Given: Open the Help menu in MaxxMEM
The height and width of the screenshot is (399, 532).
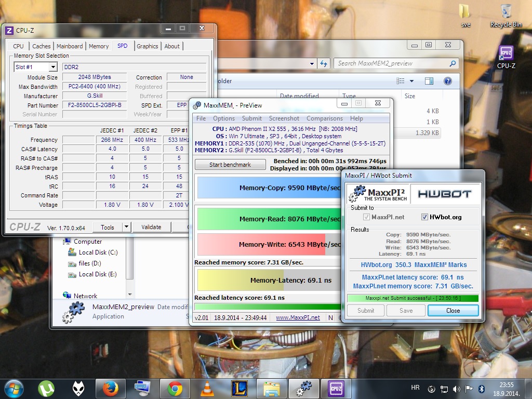Looking at the screenshot, I should tap(356, 118).
